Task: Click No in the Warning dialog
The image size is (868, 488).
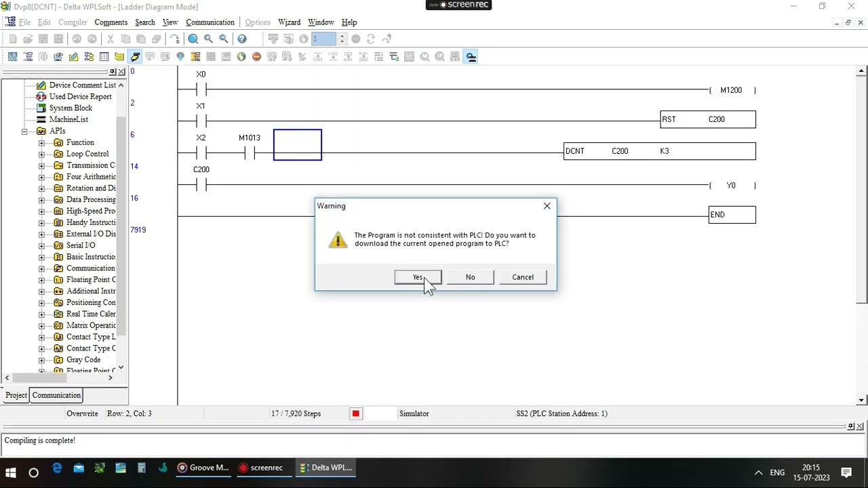Action: 470,277
